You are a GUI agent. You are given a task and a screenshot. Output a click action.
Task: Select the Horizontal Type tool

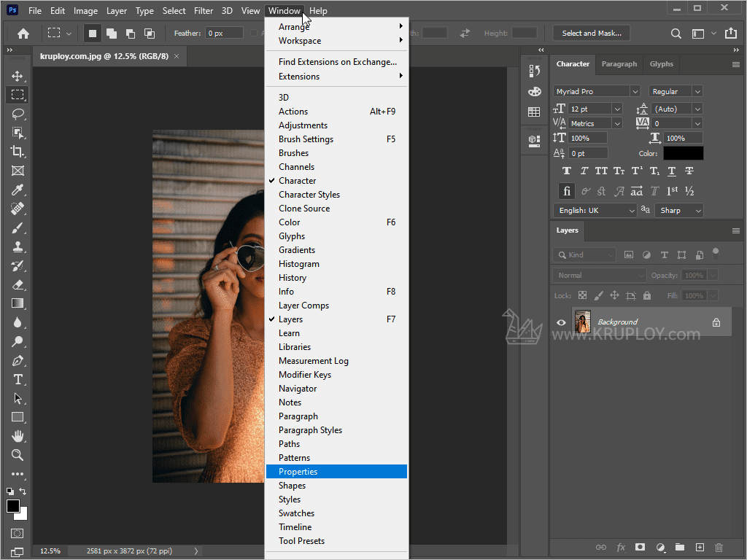pyautogui.click(x=18, y=379)
